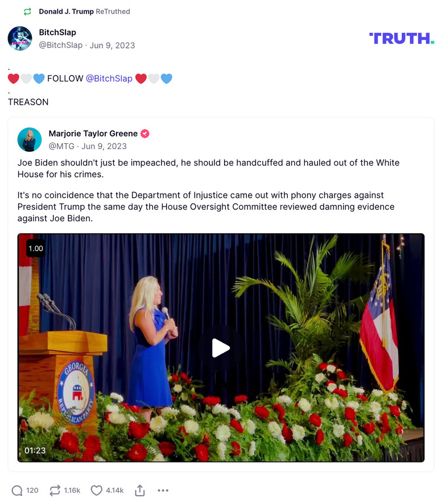Click the red verified badge
Screen dimensions: 442x504
tap(145, 134)
